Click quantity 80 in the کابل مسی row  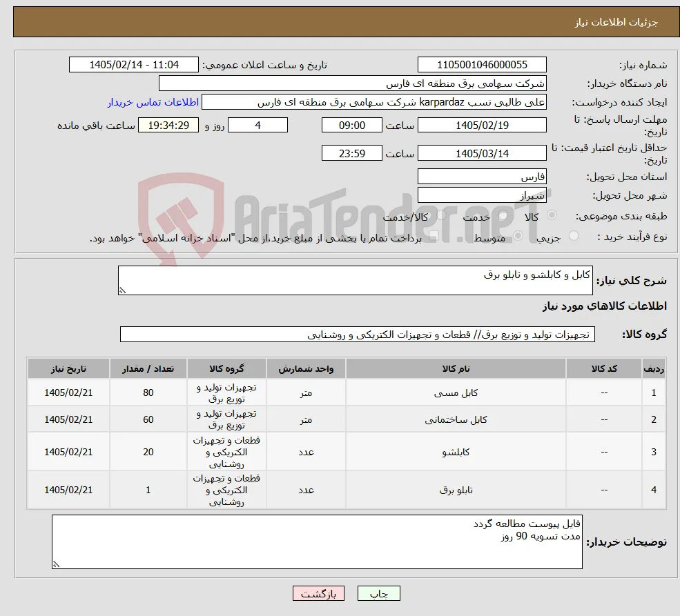(x=148, y=393)
